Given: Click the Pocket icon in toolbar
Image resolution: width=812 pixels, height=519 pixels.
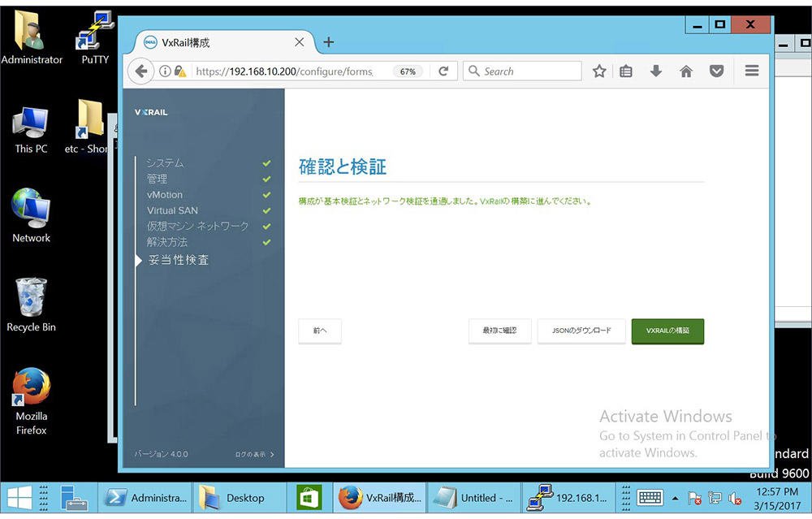Looking at the screenshot, I should click(716, 71).
